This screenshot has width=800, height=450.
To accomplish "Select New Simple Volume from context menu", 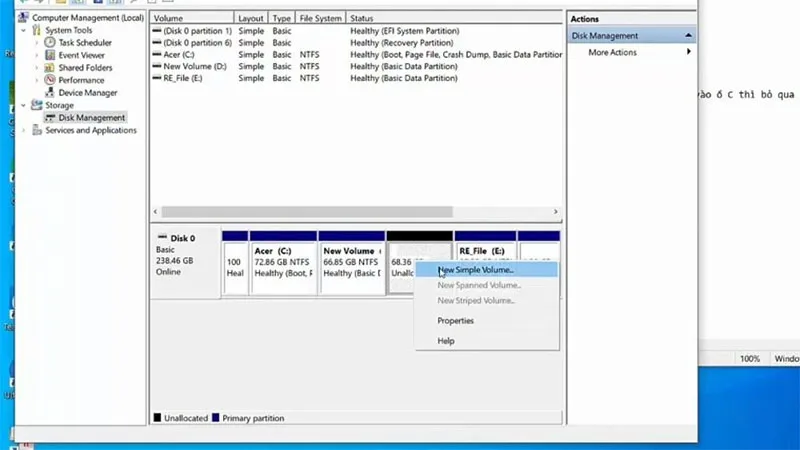I will coord(486,269).
